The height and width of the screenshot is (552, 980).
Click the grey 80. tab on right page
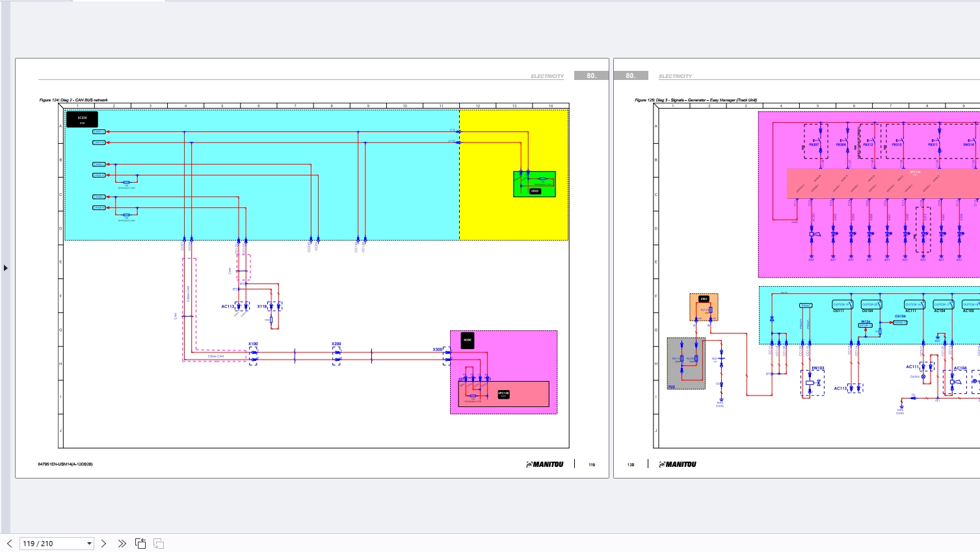coord(630,75)
